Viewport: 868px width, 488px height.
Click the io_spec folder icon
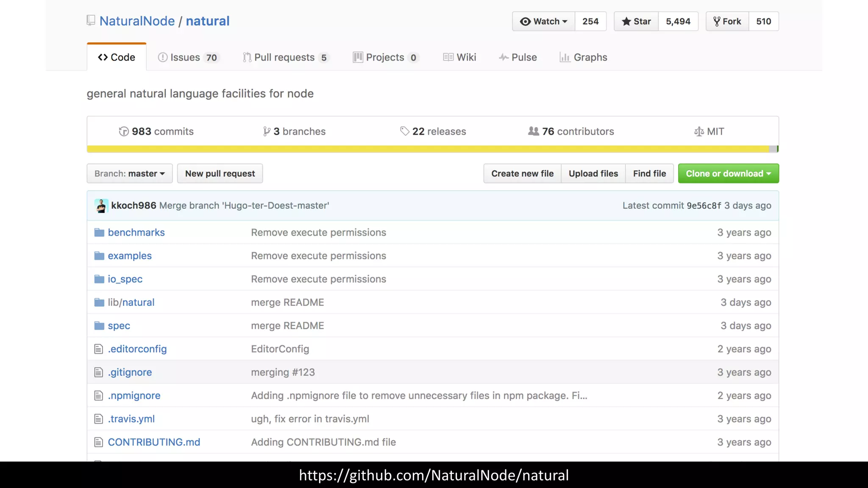point(99,279)
